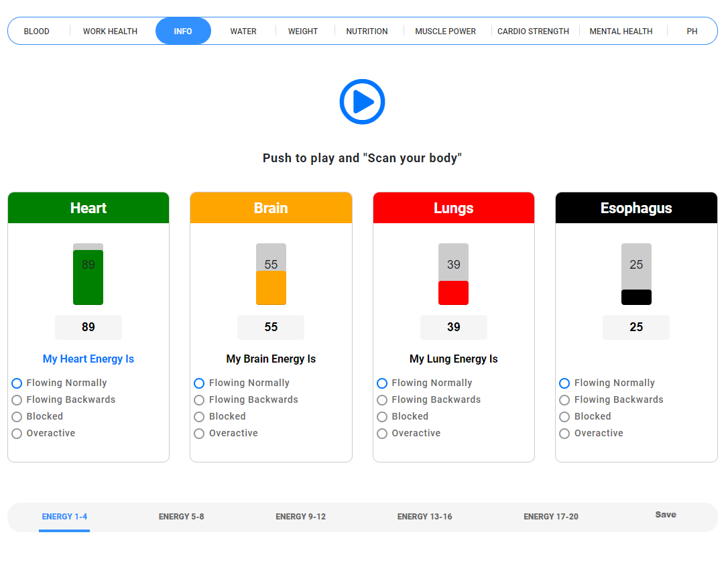Viewport: 728px width, 561px height.
Task: Switch to Energy 5-8 page
Action: click(x=181, y=517)
